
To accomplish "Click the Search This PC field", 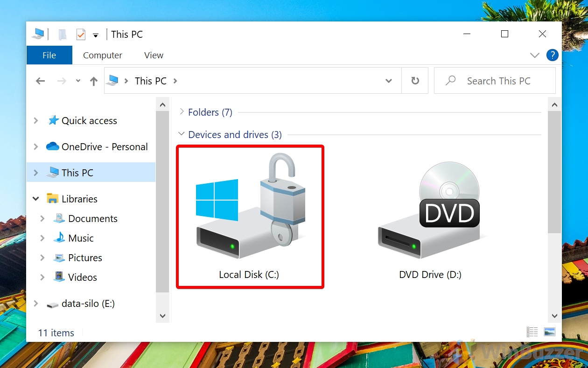I will pyautogui.click(x=495, y=81).
